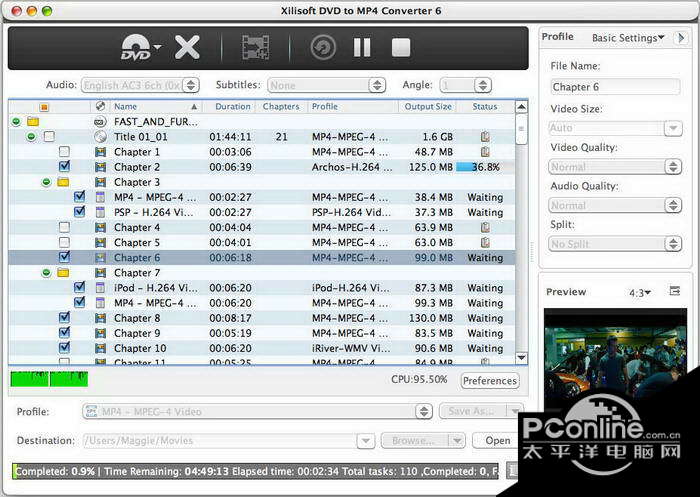Click the preview snapshot icon next to 4:3
Viewport: 700px width, 497px height.
(x=675, y=291)
